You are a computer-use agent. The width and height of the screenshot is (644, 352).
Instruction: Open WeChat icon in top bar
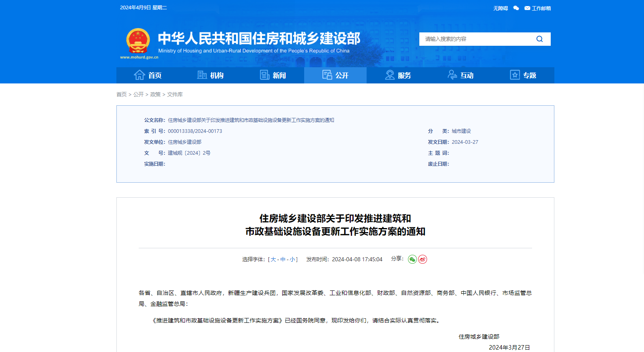(x=516, y=8)
